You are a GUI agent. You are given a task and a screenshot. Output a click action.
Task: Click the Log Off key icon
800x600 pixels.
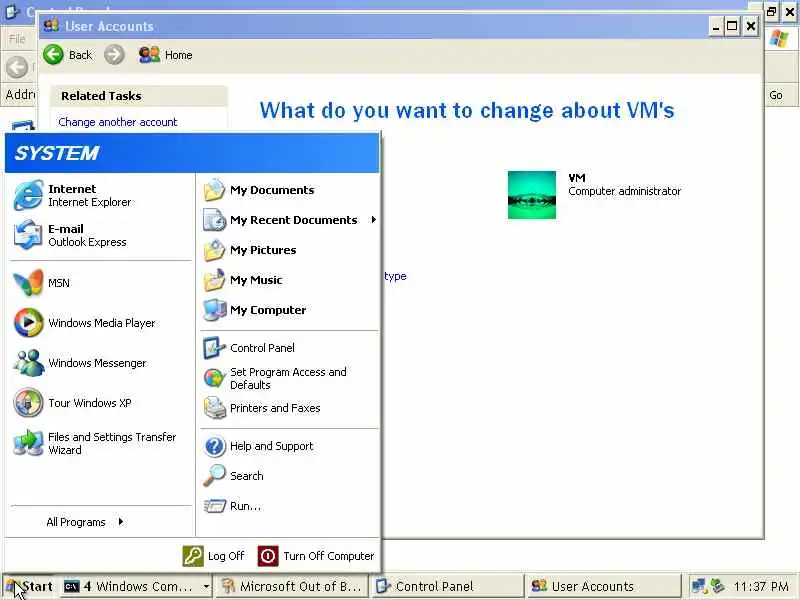click(193, 556)
